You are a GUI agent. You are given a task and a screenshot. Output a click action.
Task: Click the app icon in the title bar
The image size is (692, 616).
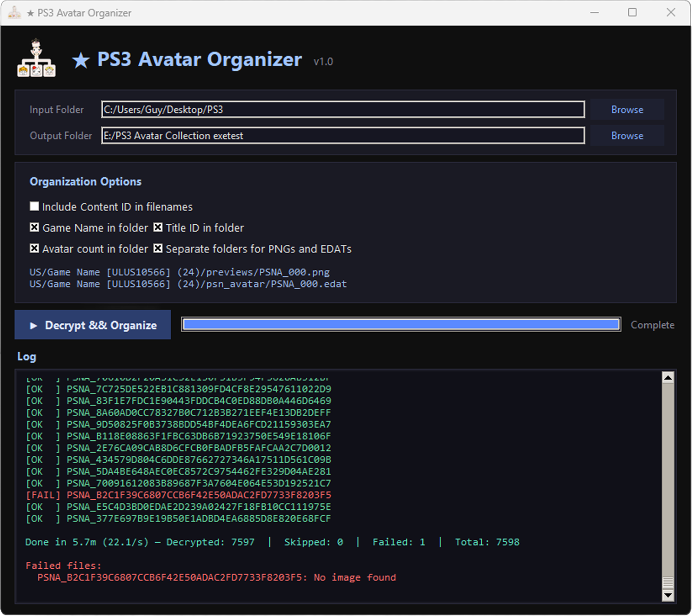pyautogui.click(x=14, y=13)
